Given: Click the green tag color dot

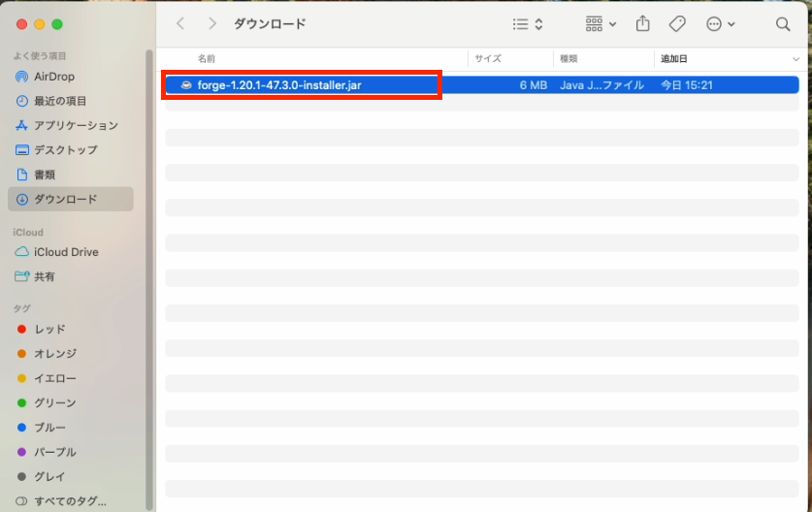Looking at the screenshot, I should point(21,402).
